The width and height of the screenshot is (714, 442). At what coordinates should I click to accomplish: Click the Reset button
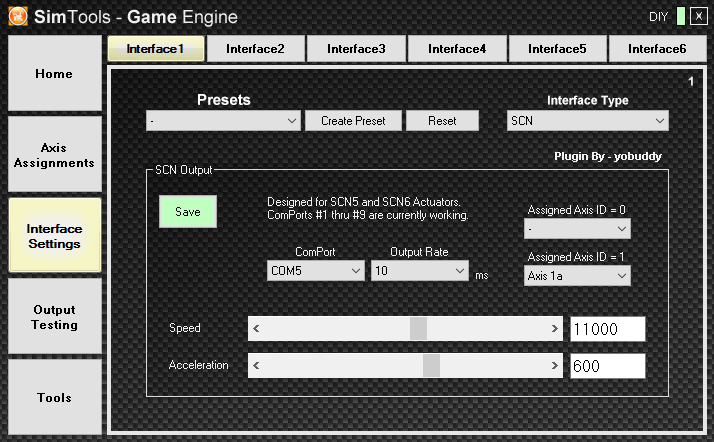click(442, 121)
